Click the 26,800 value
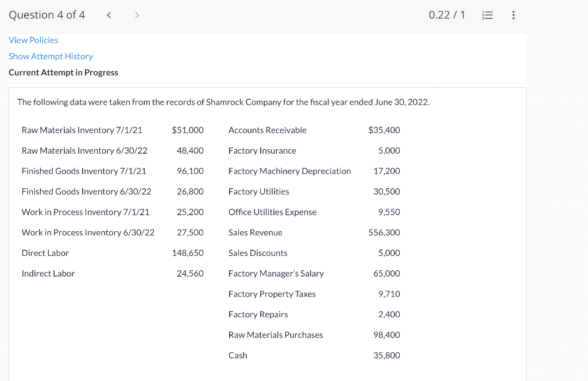This screenshot has width=588, height=381. (x=190, y=192)
